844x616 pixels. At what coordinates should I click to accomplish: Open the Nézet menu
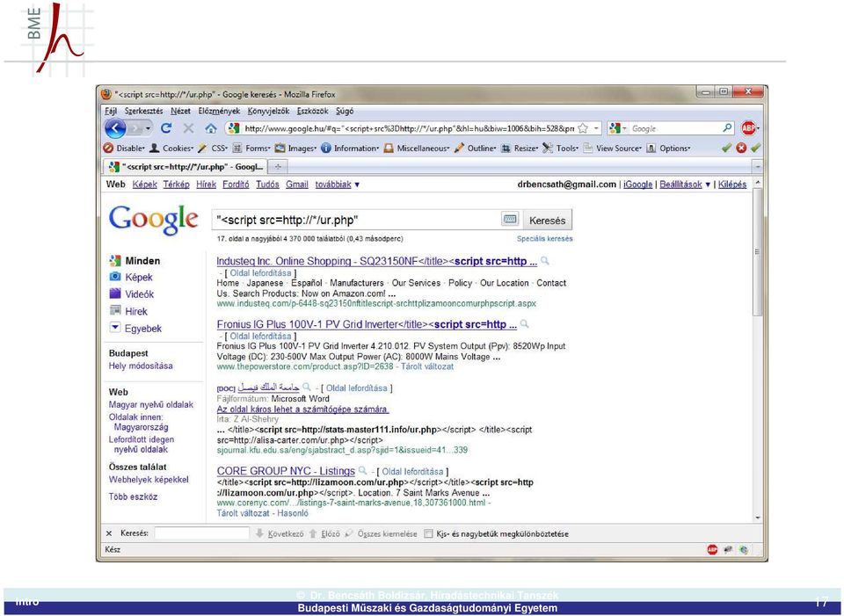coord(180,111)
